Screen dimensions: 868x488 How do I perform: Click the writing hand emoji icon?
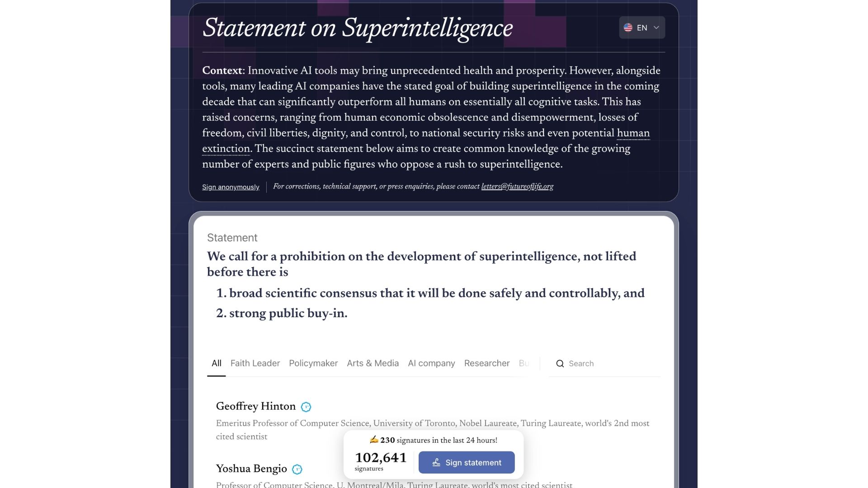374,440
